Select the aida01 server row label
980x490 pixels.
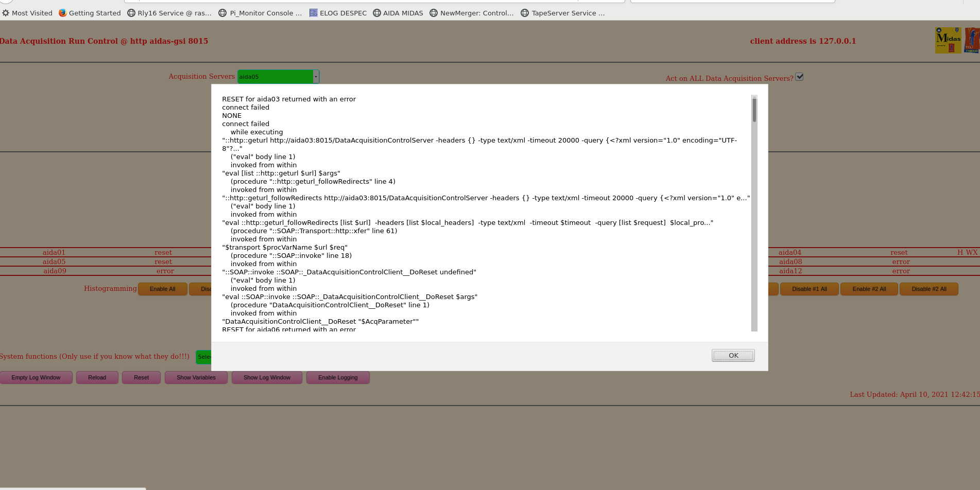(x=54, y=252)
